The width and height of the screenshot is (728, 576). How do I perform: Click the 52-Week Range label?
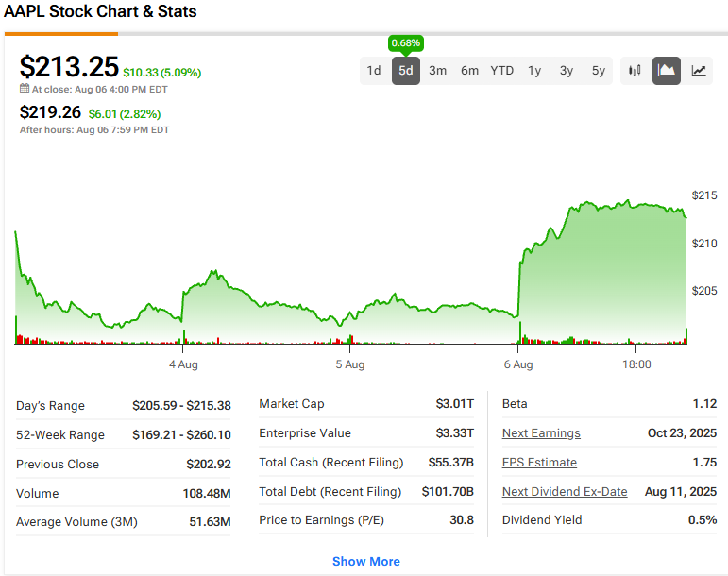(59, 435)
